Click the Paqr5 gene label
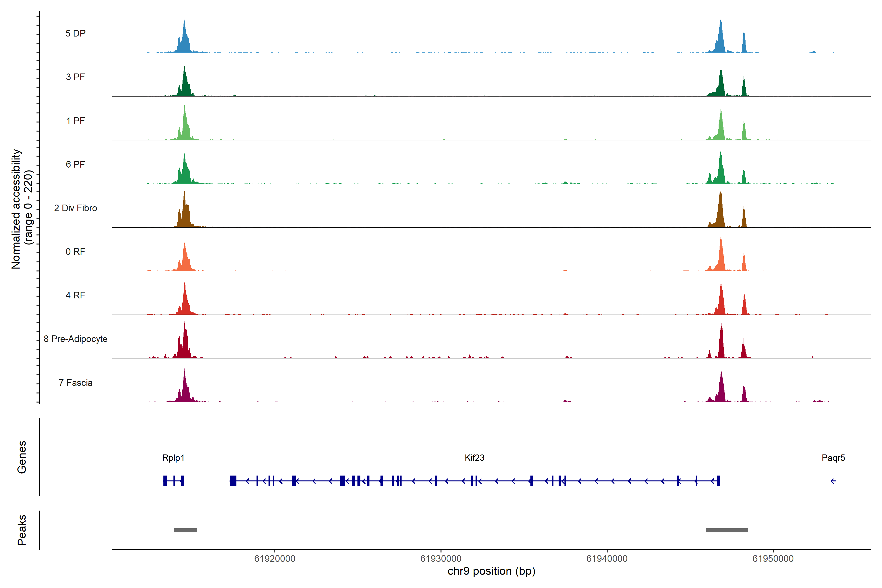 click(x=833, y=458)
